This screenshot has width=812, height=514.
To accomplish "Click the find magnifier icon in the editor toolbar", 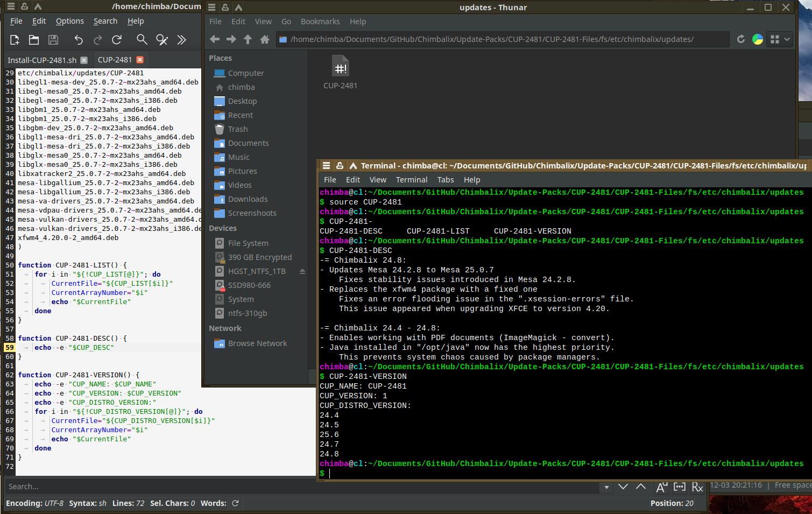I will tap(142, 40).
